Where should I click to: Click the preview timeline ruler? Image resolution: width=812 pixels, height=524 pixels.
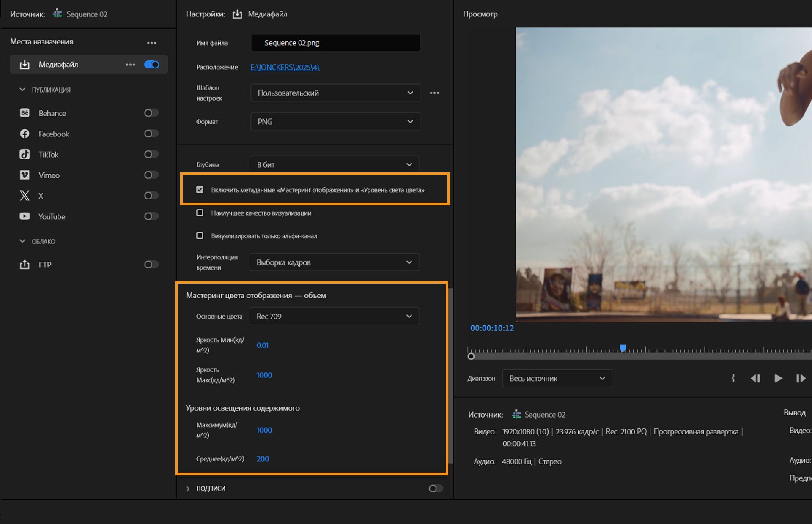(x=639, y=350)
